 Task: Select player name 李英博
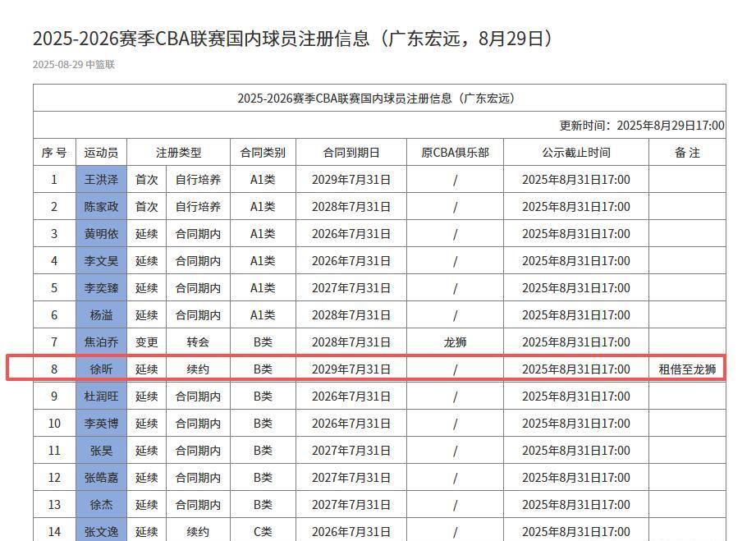click(x=101, y=424)
